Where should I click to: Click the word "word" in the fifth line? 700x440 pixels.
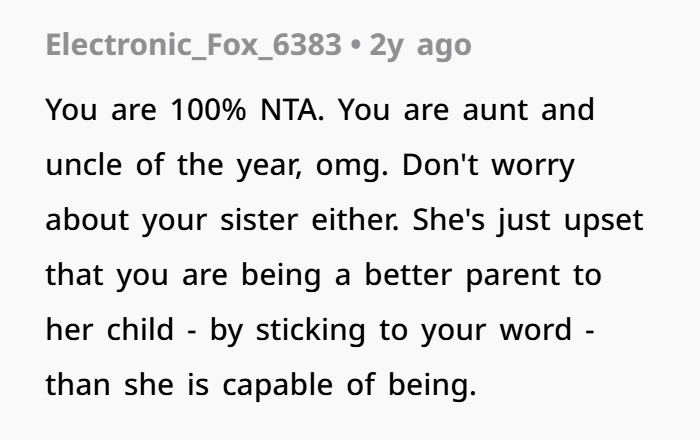[x=536, y=330]
